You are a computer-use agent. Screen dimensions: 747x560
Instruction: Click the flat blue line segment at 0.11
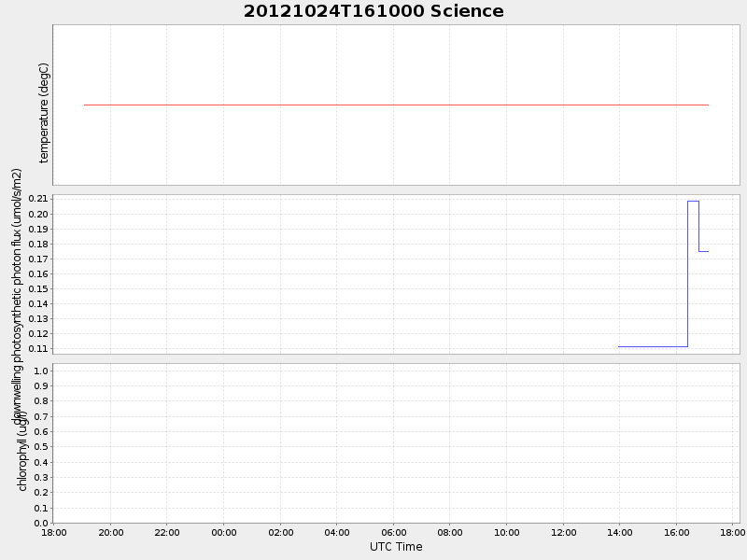(x=652, y=346)
